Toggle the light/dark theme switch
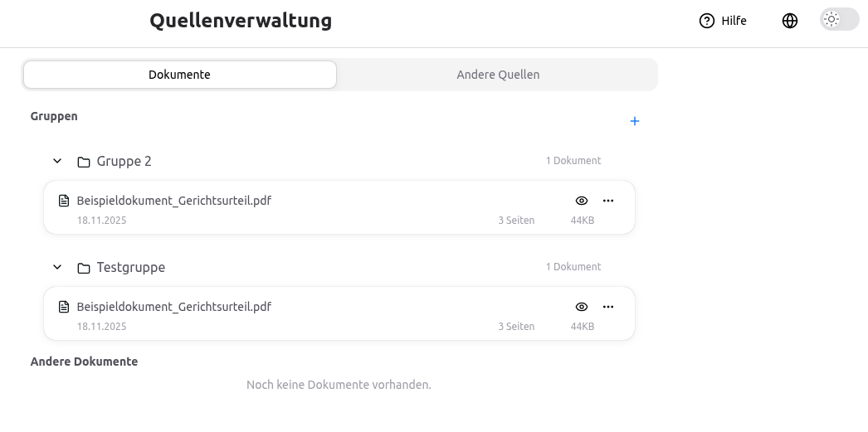This screenshot has height=432, width=868. click(839, 20)
